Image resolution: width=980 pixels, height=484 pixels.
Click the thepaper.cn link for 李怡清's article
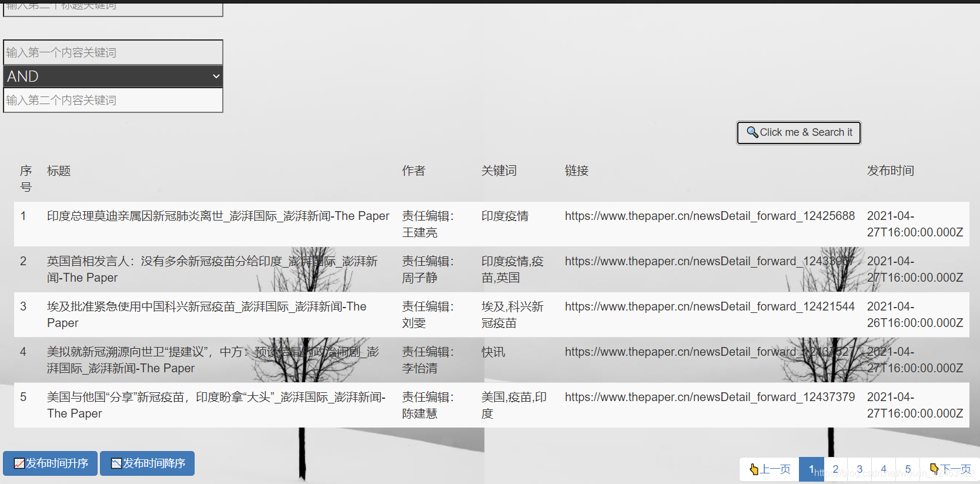click(x=710, y=352)
